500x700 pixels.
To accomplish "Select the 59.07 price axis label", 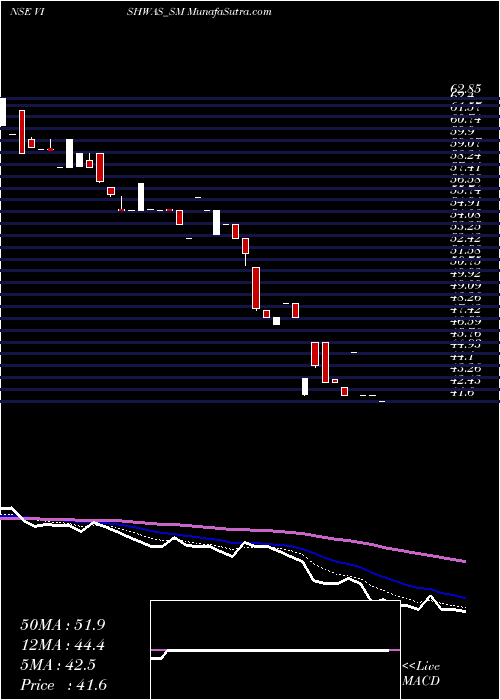I will [x=465, y=144].
